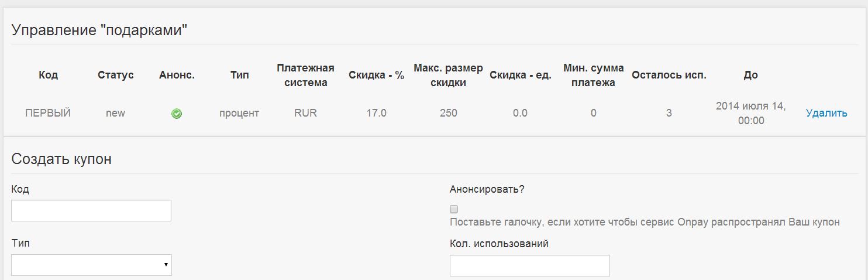This screenshot has height=280, width=868.
Task: Click the Платежная система column header
Action: coord(305,75)
